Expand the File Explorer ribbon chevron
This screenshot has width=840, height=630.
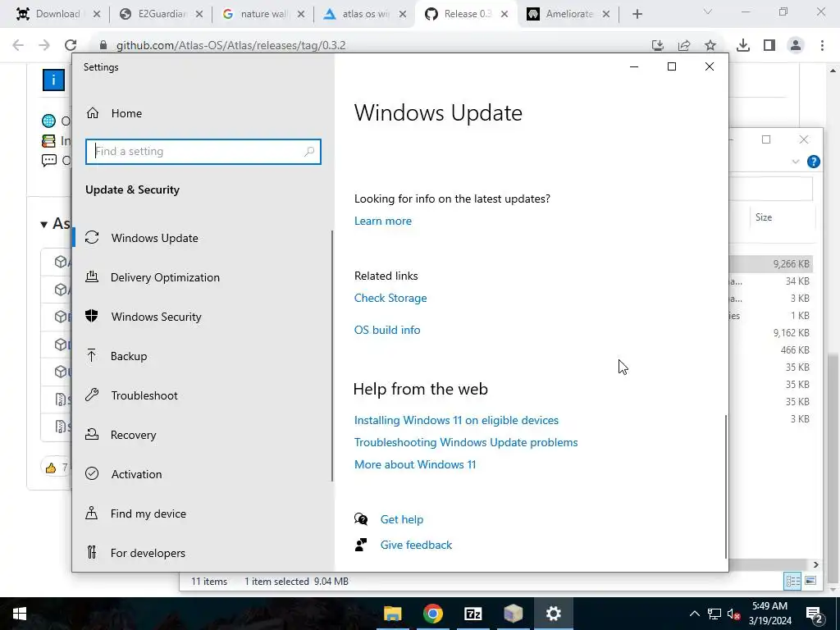796,162
